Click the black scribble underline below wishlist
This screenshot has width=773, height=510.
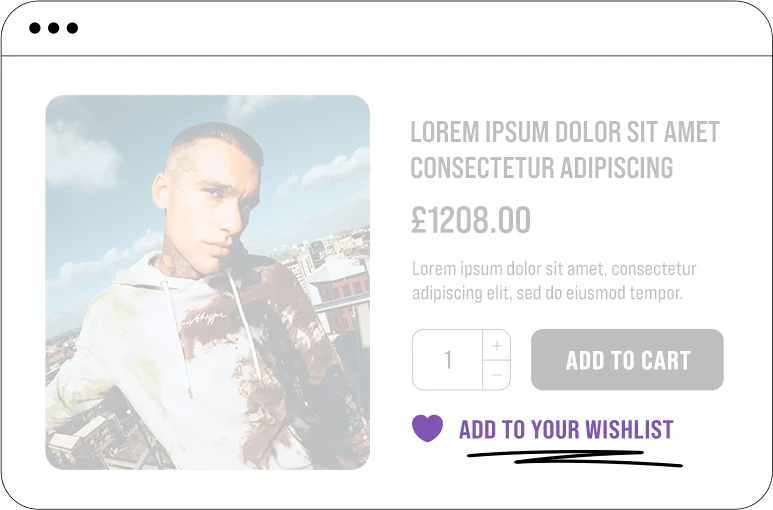(575, 458)
